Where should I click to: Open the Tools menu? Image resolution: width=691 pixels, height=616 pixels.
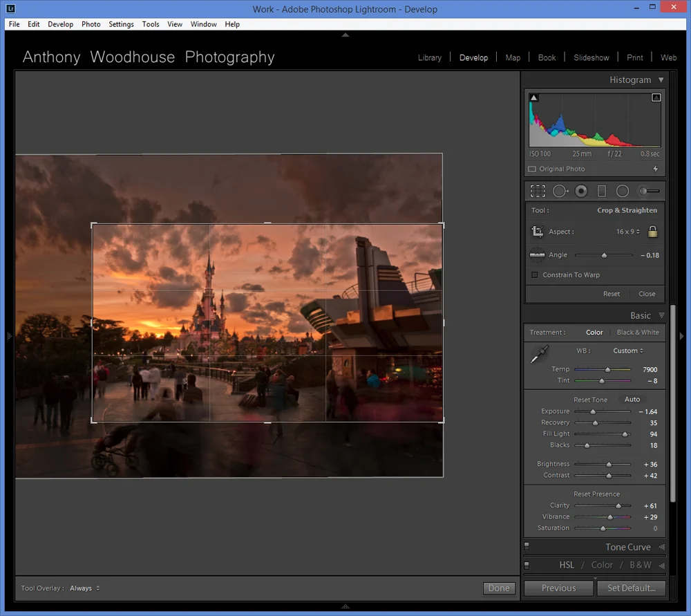pyautogui.click(x=150, y=24)
